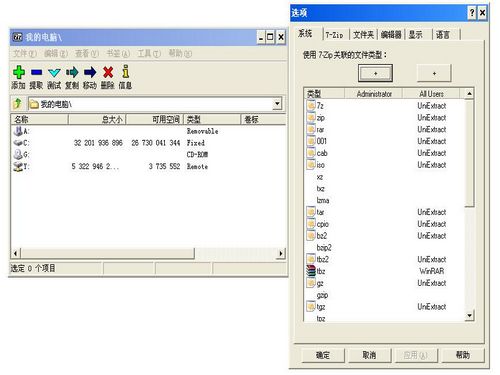Click the Administrator column header
This screenshot has height=375, width=500.
tap(373, 94)
